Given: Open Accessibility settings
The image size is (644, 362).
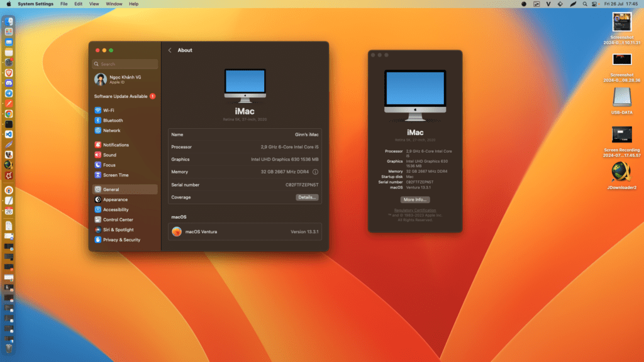Looking at the screenshot, I should click(125, 210).
